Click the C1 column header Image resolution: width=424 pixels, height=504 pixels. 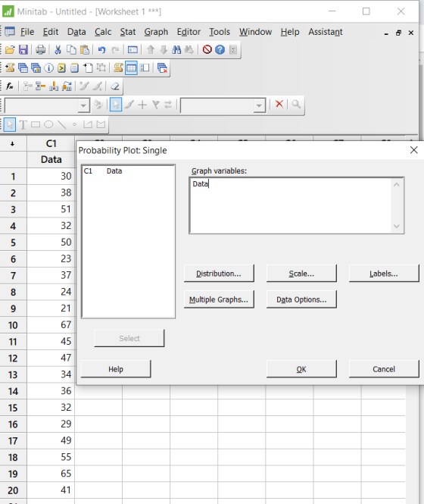[51, 143]
